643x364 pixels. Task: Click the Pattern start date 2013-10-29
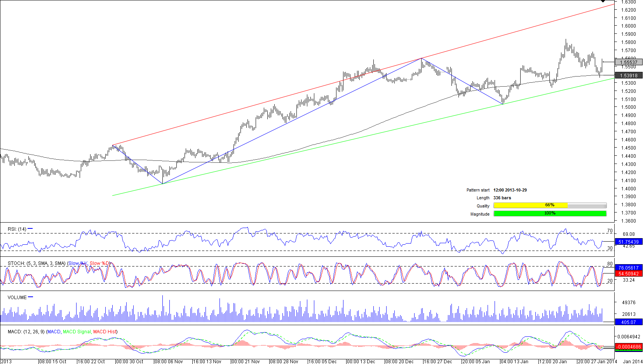[x=510, y=190]
